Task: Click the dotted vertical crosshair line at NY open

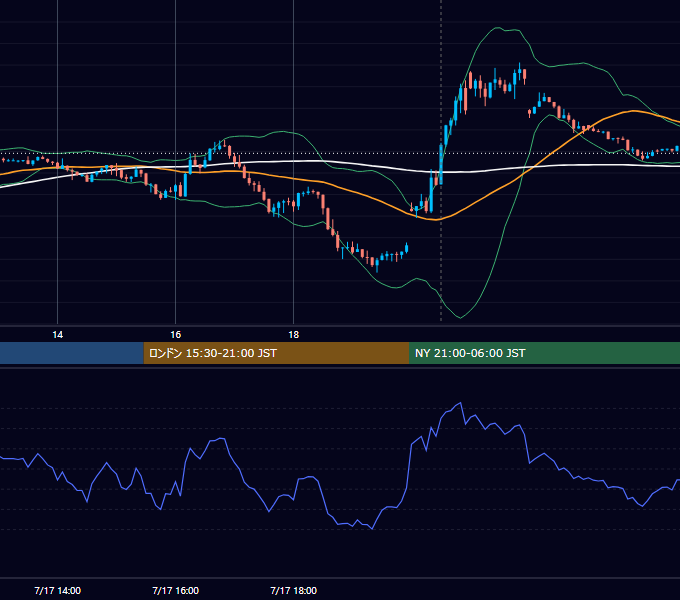Action: [x=441, y=160]
